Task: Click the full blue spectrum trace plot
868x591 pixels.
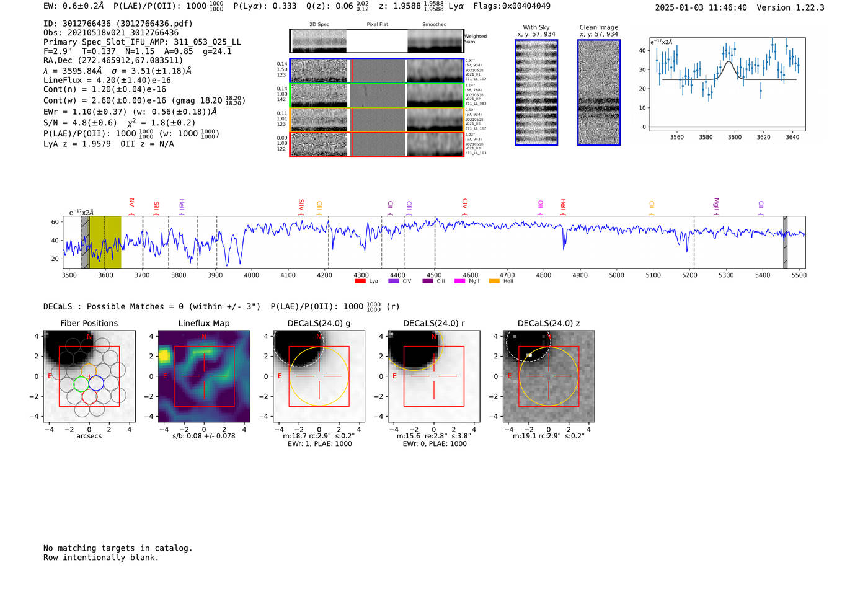Action: tap(433, 242)
